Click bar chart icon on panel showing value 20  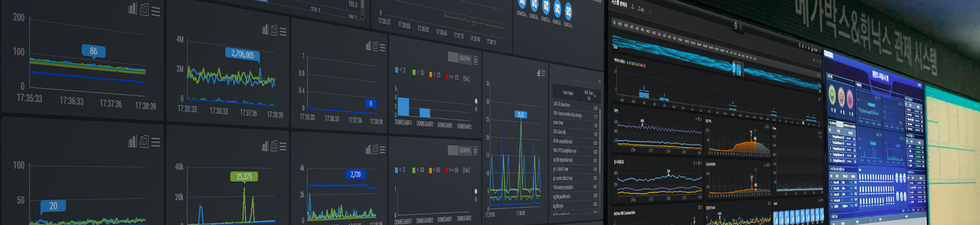132,142
